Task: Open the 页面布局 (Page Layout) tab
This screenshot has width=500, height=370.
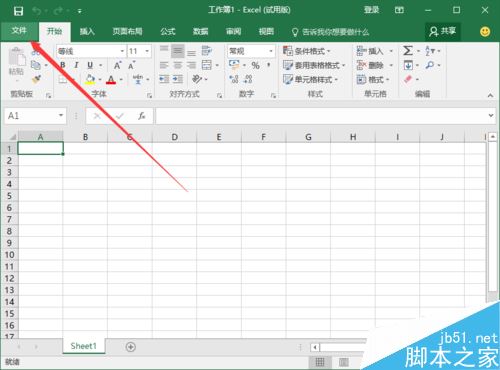Action: (x=127, y=32)
